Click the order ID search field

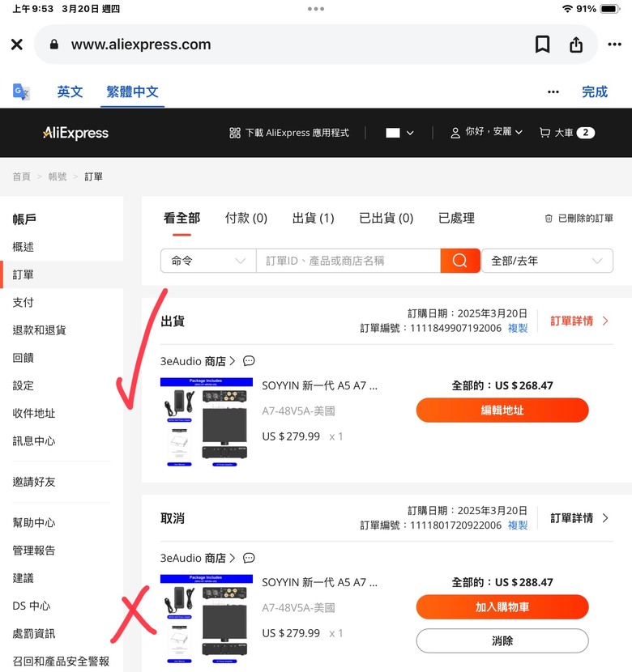348,261
